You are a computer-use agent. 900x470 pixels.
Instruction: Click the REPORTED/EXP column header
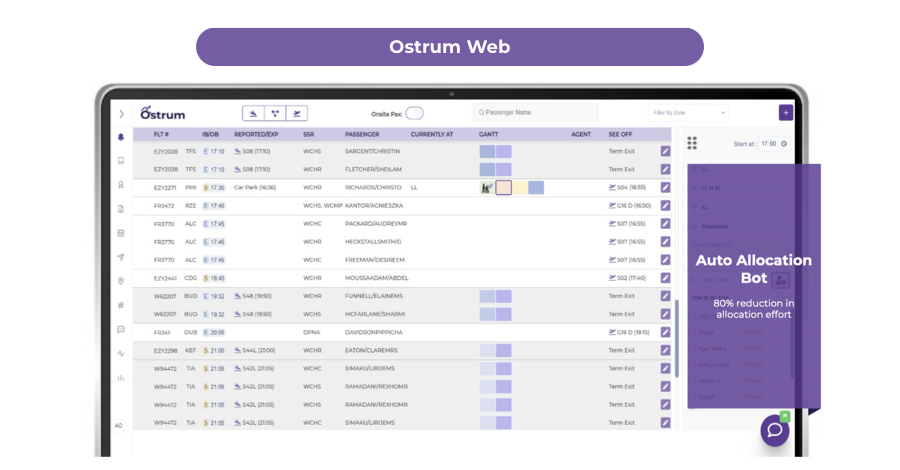coord(256,134)
